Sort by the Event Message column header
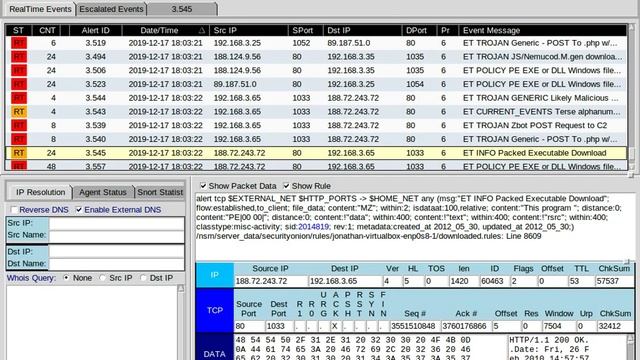Screen dimensions: 640x360 542,30
